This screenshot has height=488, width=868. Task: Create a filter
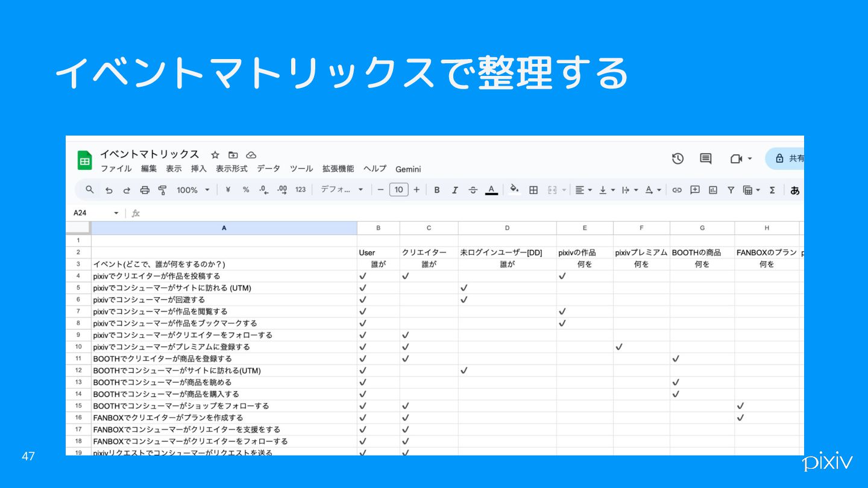point(731,190)
